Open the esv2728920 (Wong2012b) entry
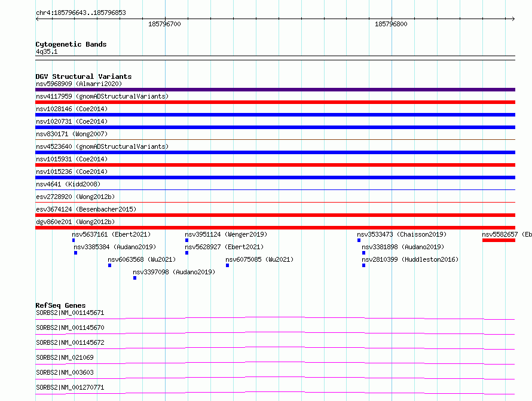The image size is (532, 401). tap(75, 197)
